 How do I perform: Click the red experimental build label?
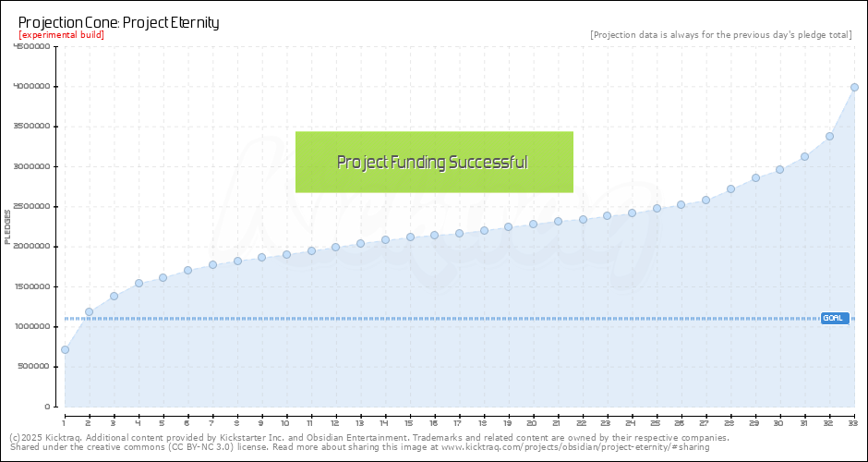coord(61,35)
